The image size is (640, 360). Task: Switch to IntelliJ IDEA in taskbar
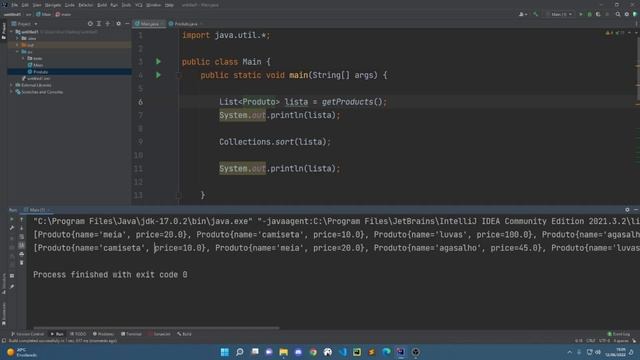tap(401, 352)
